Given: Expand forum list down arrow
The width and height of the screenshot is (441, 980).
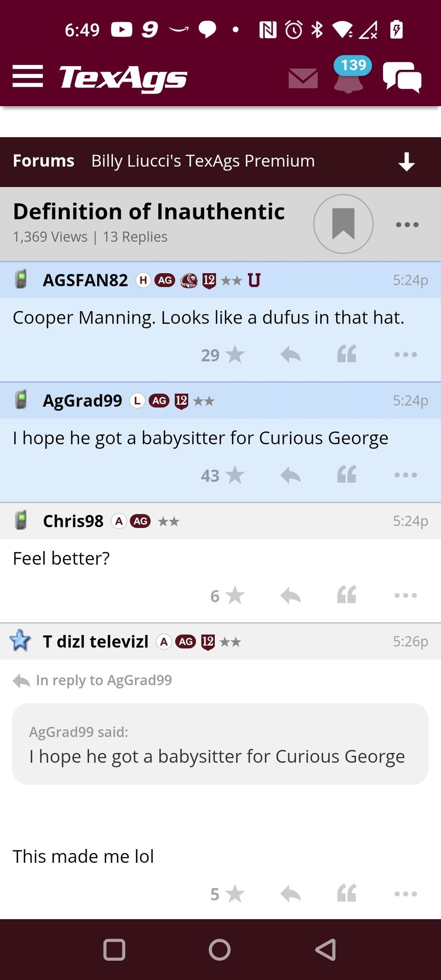Looking at the screenshot, I should [x=407, y=162].
